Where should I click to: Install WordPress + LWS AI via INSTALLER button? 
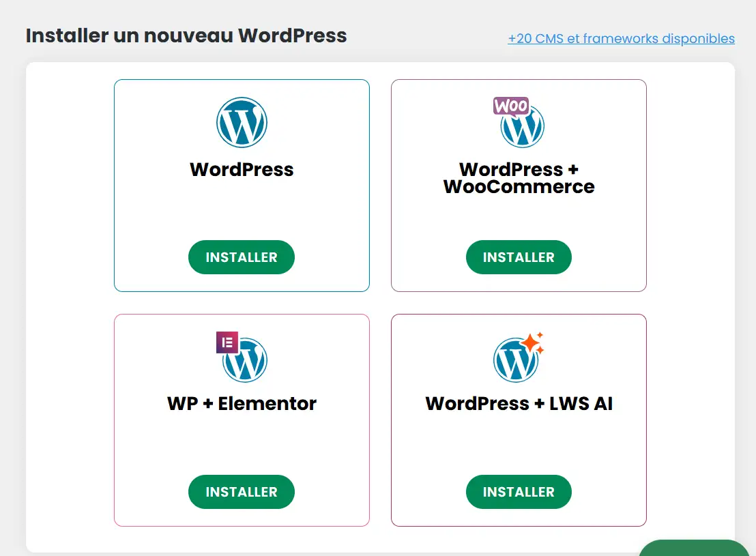[519, 491]
